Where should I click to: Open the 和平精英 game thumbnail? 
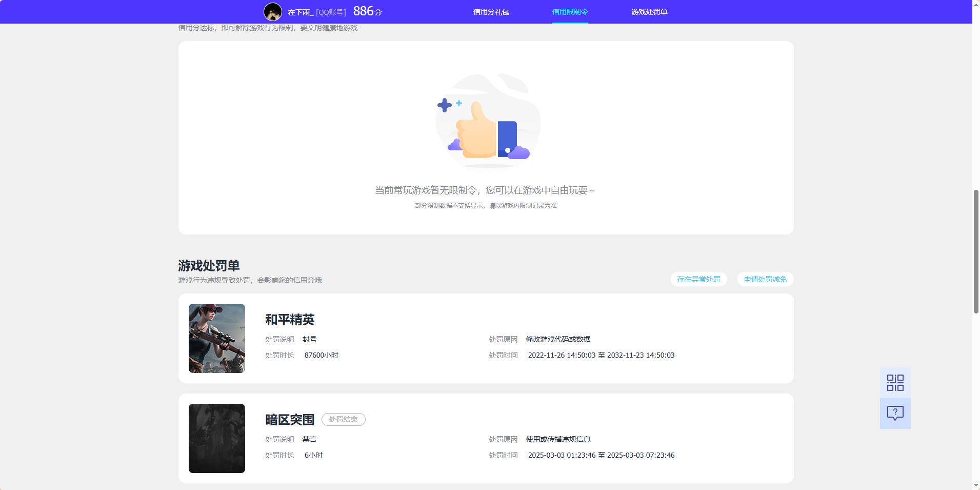[217, 338]
